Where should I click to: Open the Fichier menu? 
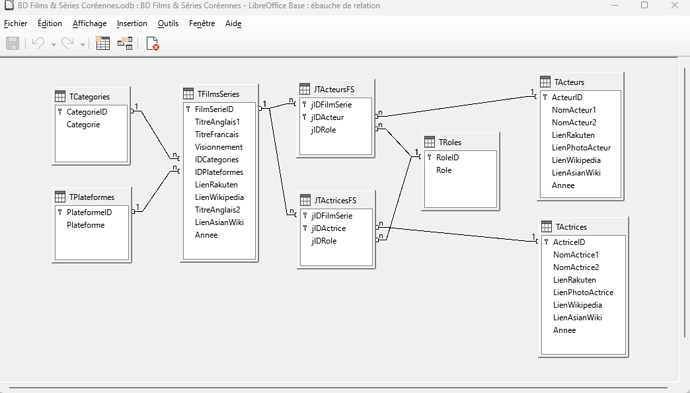tap(15, 23)
